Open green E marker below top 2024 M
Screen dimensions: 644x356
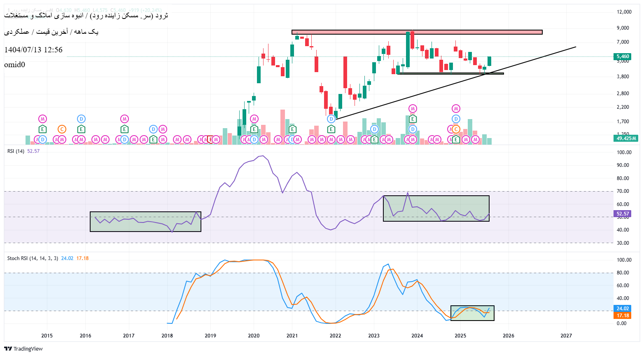413,119
